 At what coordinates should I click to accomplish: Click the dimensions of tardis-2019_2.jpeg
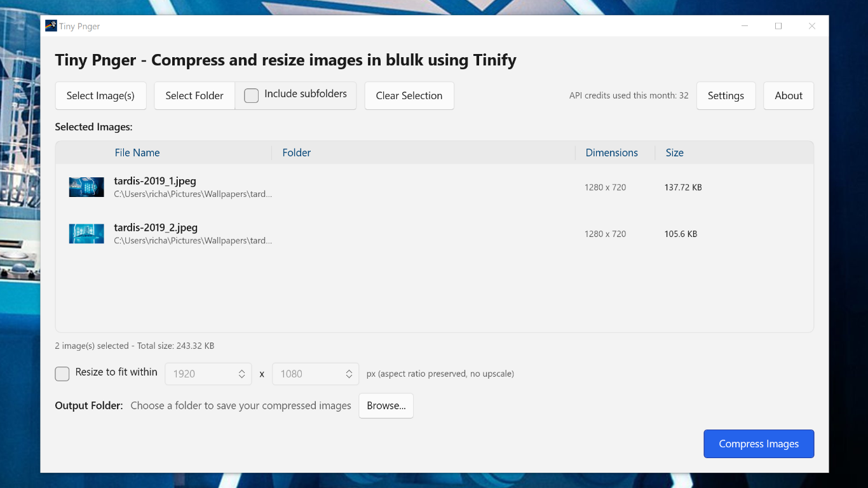coord(606,234)
